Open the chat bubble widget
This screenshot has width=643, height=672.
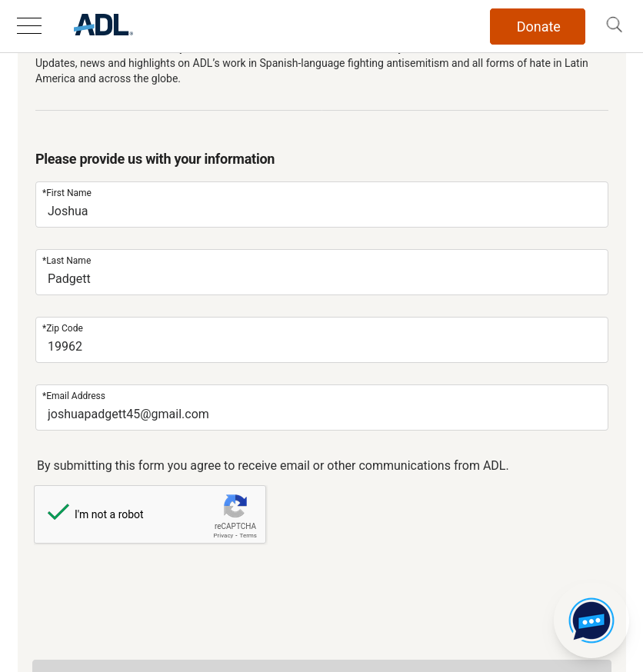point(591,620)
